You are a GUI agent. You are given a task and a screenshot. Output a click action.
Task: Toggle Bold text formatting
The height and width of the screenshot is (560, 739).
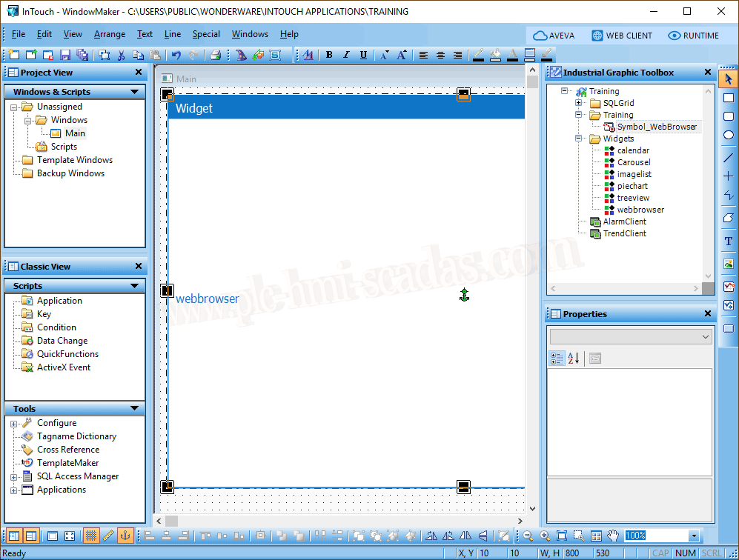[329, 55]
